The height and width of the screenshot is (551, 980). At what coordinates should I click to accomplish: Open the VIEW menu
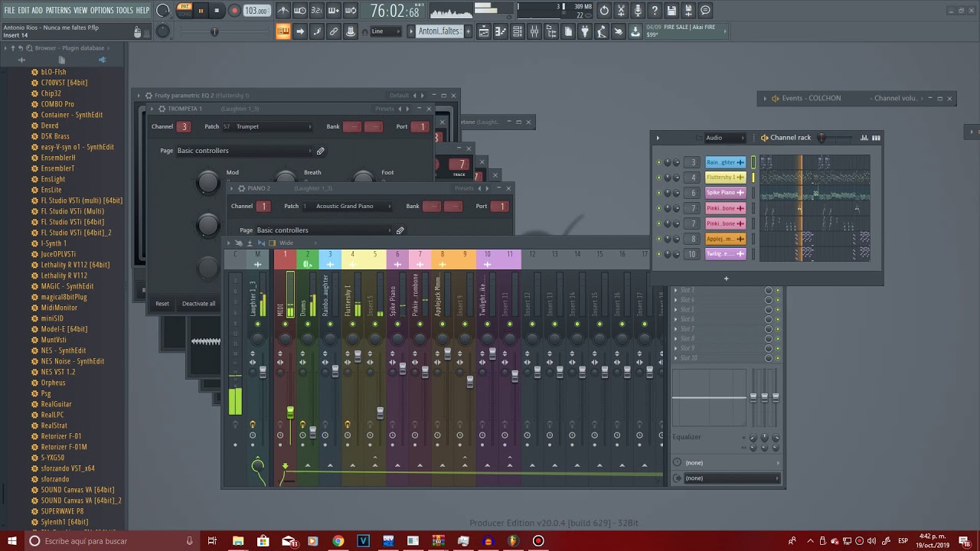click(x=80, y=10)
